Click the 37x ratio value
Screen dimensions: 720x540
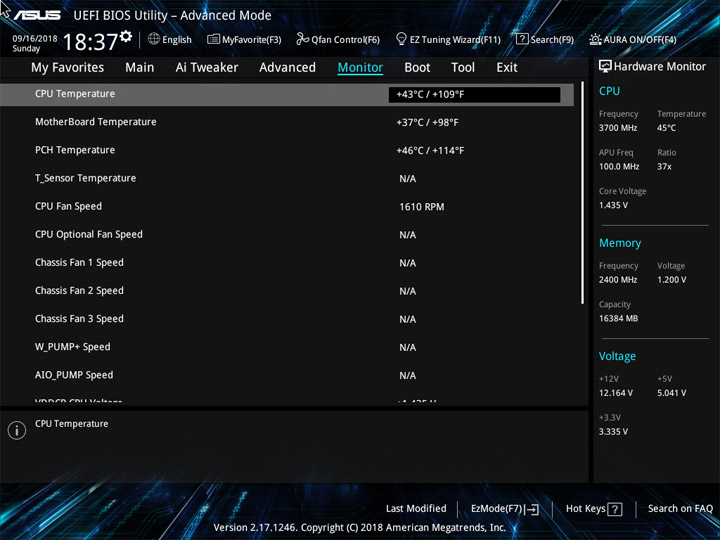(x=664, y=167)
